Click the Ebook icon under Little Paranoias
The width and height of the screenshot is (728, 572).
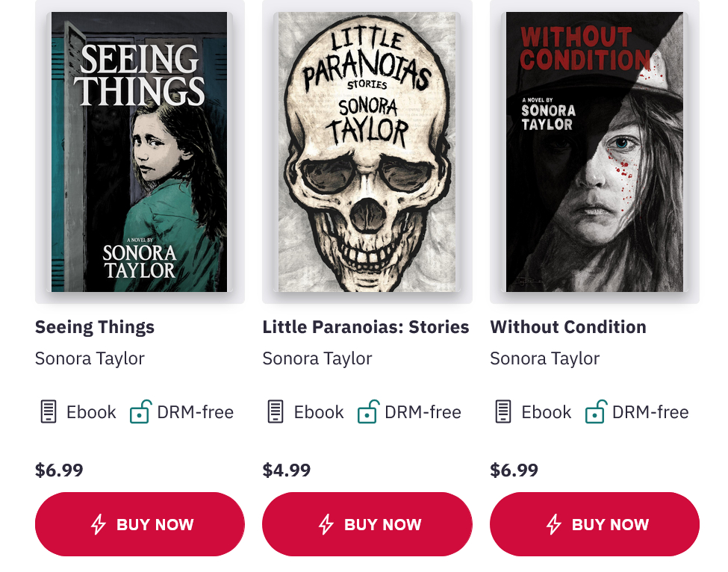(x=276, y=411)
